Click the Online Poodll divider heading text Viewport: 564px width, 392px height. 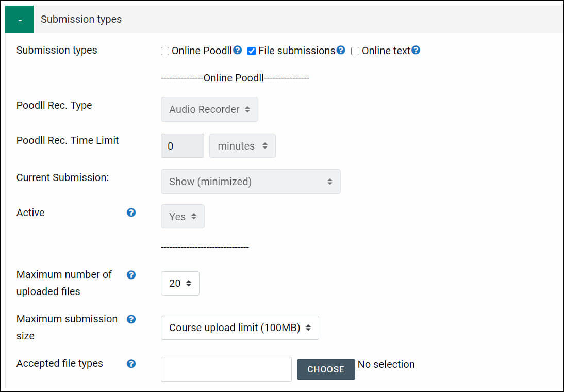pyautogui.click(x=235, y=78)
